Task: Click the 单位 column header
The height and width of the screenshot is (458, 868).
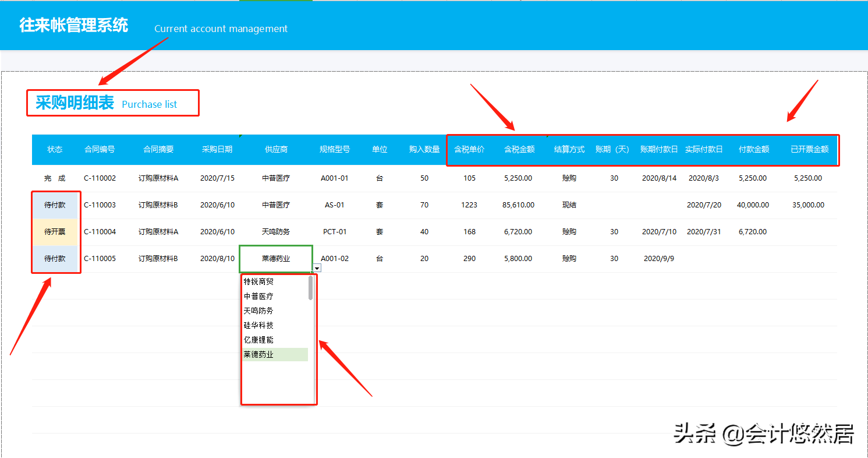Action: [x=380, y=149]
